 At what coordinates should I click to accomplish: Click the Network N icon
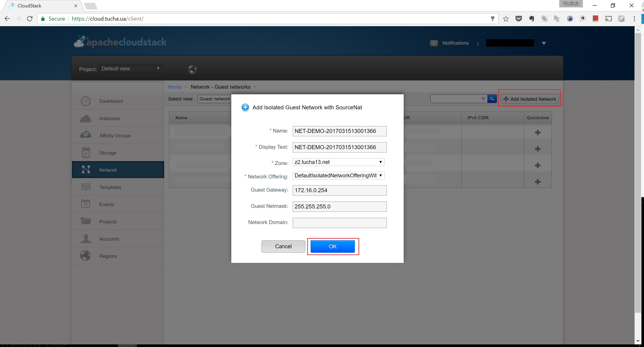click(x=86, y=170)
